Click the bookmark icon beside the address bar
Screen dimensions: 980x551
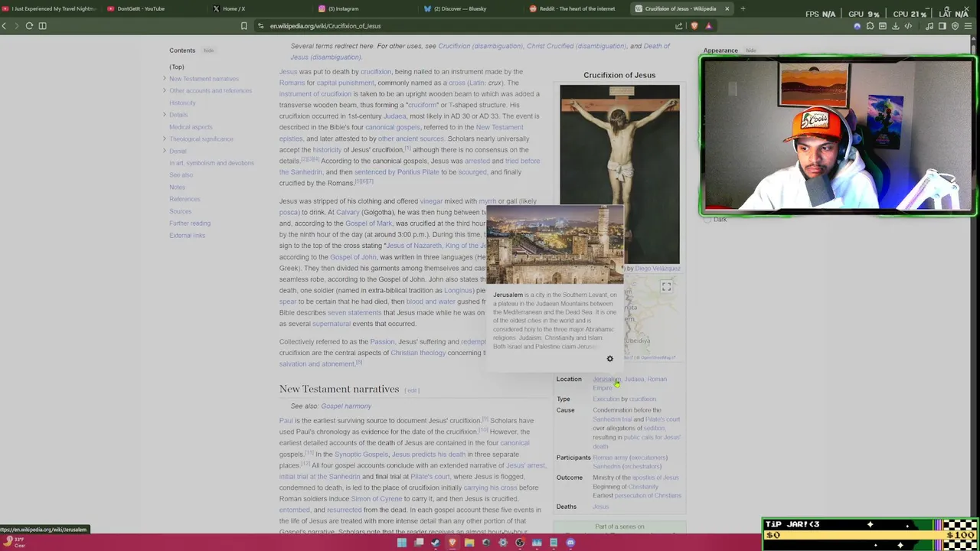tap(244, 26)
